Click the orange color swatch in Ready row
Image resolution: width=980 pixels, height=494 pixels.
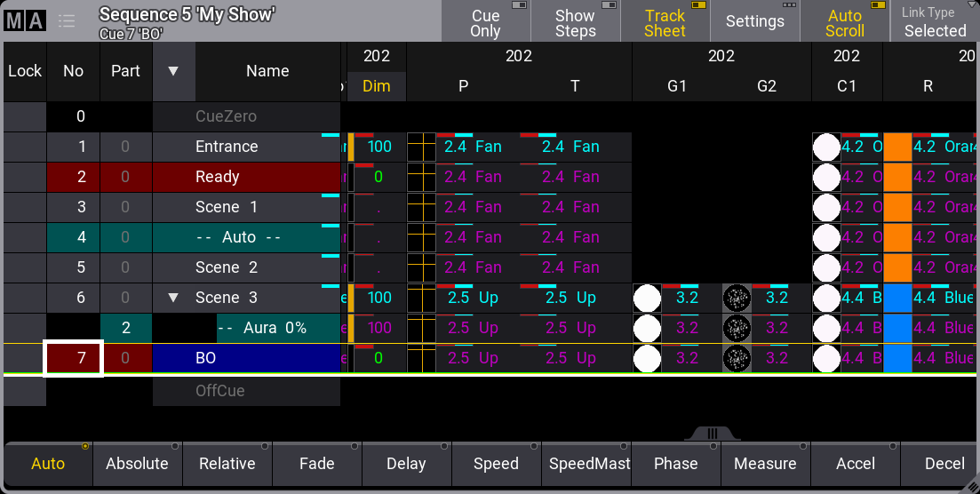(897, 177)
